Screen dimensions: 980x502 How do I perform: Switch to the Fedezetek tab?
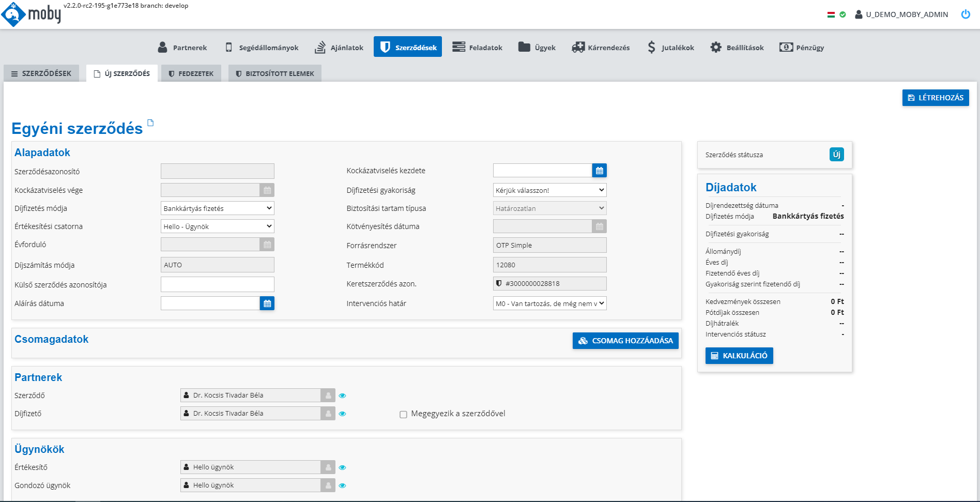point(191,73)
